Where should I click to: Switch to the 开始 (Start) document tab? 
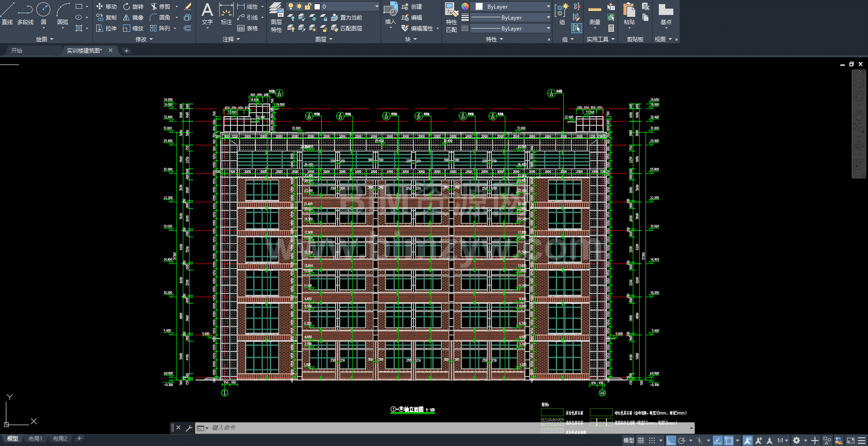tap(17, 50)
